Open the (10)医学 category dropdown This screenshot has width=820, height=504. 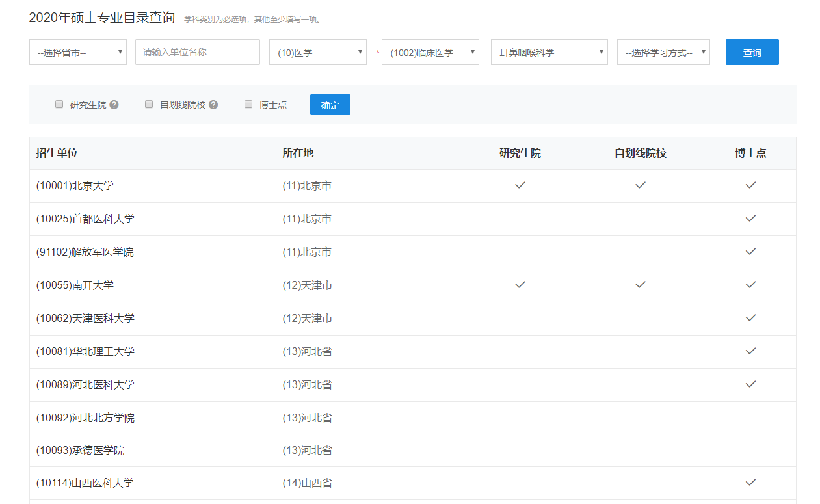pyautogui.click(x=318, y=52)
